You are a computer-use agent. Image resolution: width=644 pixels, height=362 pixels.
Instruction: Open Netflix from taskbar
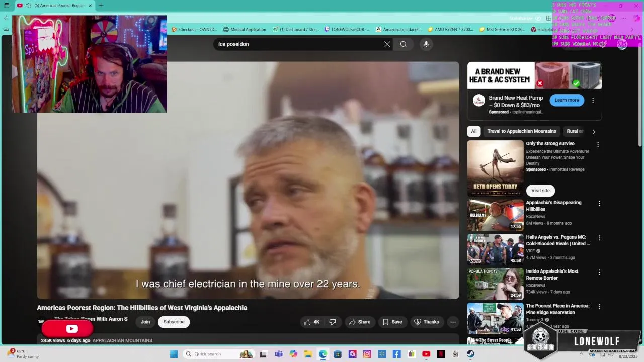(x=441, y=354)
